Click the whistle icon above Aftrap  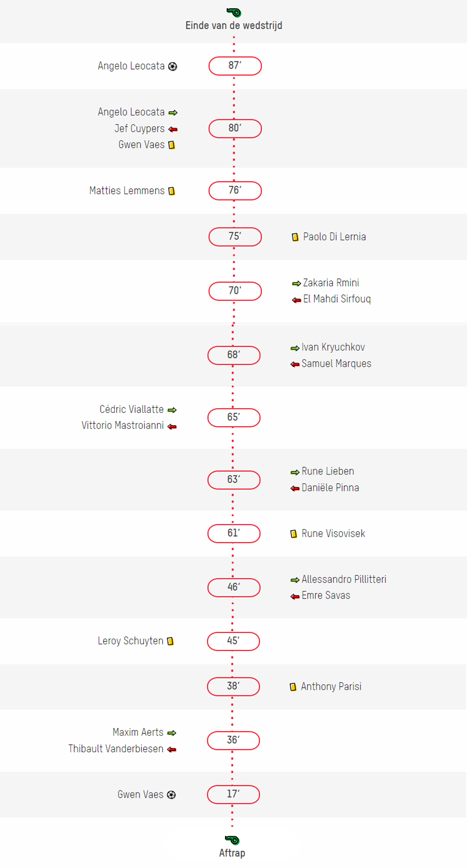[232, 840]
